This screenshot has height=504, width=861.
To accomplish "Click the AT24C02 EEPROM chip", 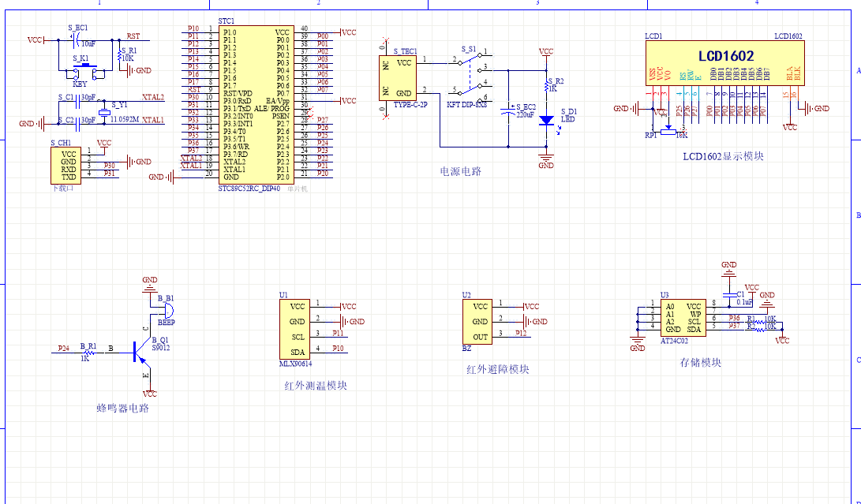I will 683,317.
